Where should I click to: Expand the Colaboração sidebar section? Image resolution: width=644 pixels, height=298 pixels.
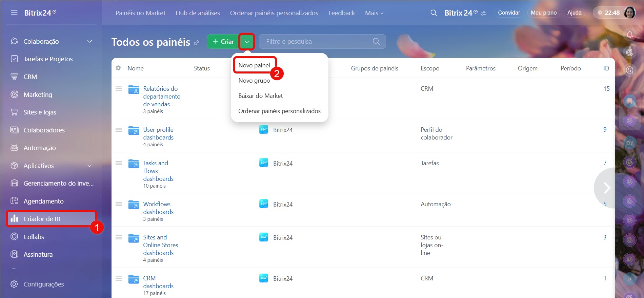pyautogui.click(x=89, y=41)
